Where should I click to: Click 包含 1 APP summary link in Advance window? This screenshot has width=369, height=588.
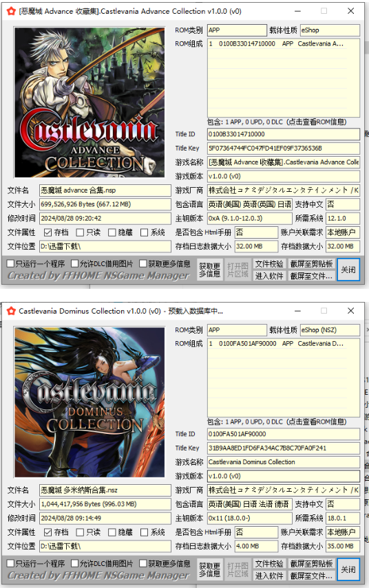[x=277, y=122]
